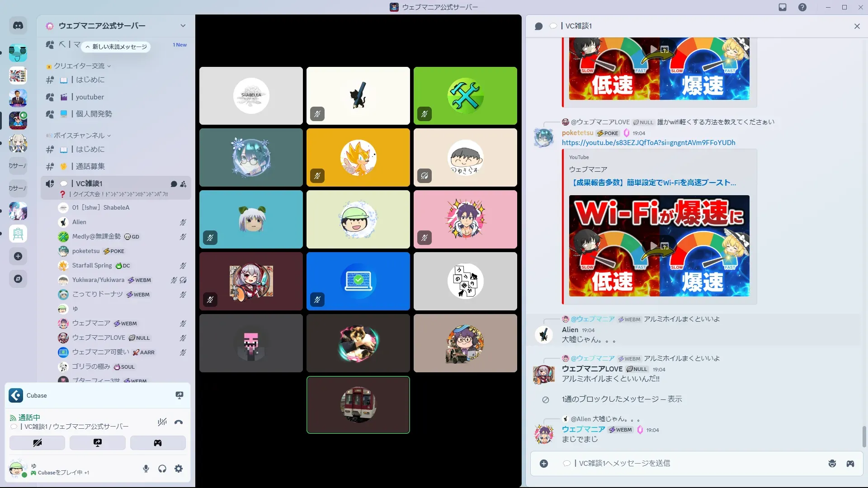Show the blocked message with 表示
The width and height of the screenshot is (868, 488).
pos(675,399)
